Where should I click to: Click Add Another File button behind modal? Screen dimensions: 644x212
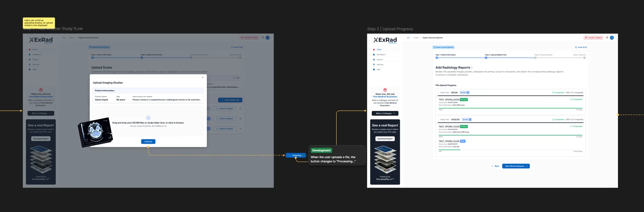[230, 100]
